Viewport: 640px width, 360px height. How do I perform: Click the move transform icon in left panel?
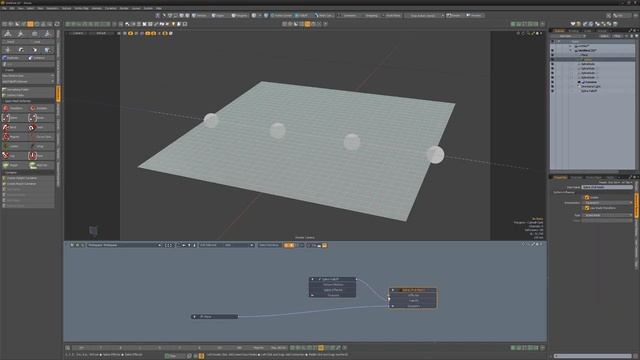pos(8,50)
